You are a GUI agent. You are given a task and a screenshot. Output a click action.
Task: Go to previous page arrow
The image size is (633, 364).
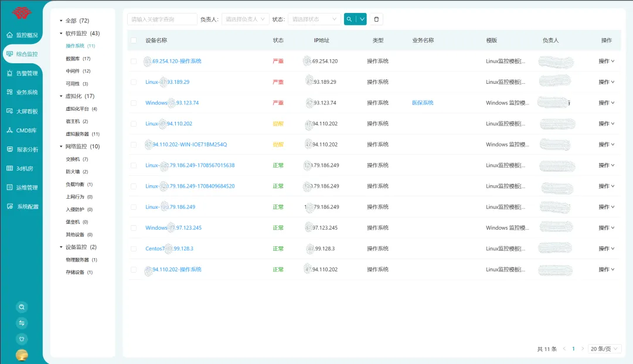[564, 349]
